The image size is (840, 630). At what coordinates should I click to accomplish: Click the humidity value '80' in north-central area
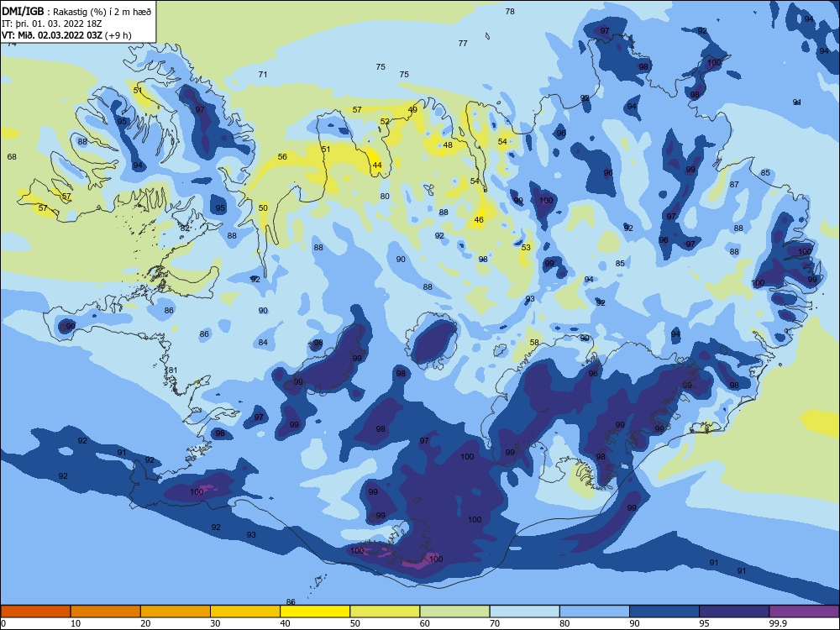[x=385, y=197]
